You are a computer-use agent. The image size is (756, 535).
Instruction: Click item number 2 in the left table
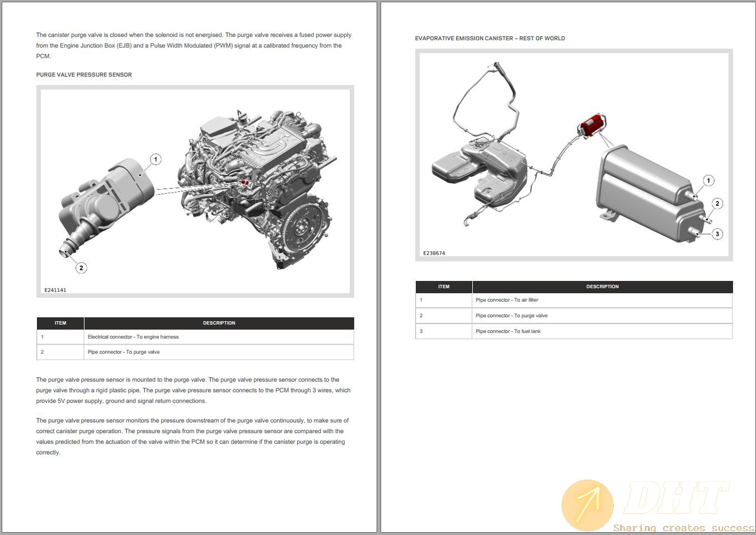click(42, 352)
